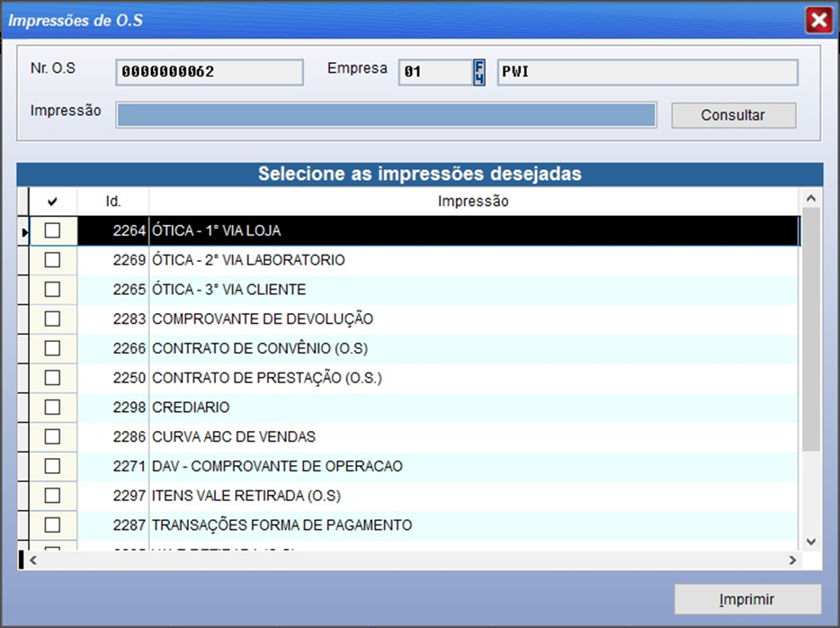This screenshot has width=840, height=628.
Task: Click the F4 lookup icon beside Empresa
Action: click(x=479, y=72)
